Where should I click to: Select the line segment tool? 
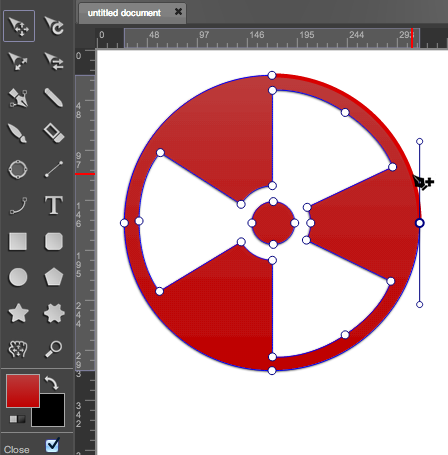pos(54,169)
